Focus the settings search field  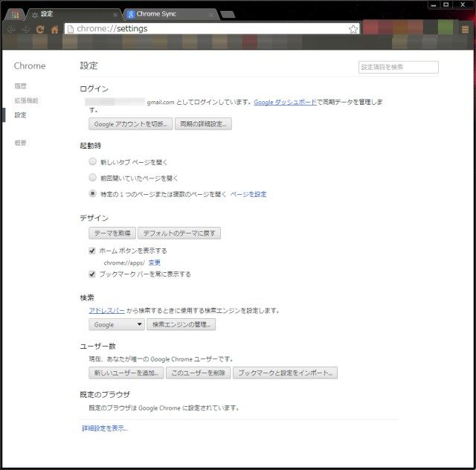(x=399, y=67)
